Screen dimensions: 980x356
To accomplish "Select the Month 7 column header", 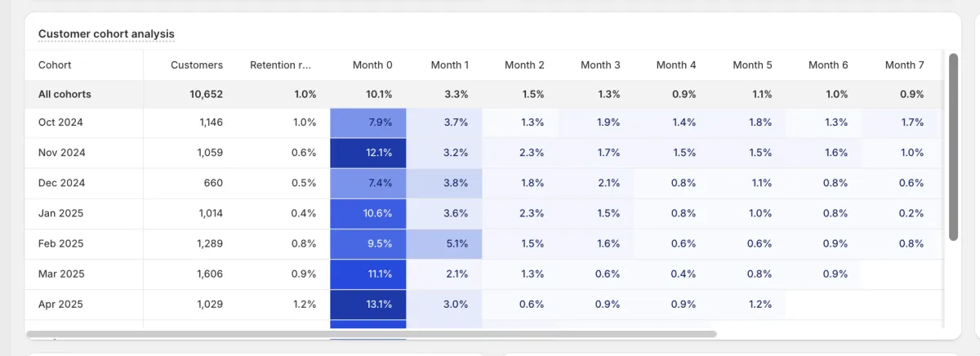I will (904, 65).
